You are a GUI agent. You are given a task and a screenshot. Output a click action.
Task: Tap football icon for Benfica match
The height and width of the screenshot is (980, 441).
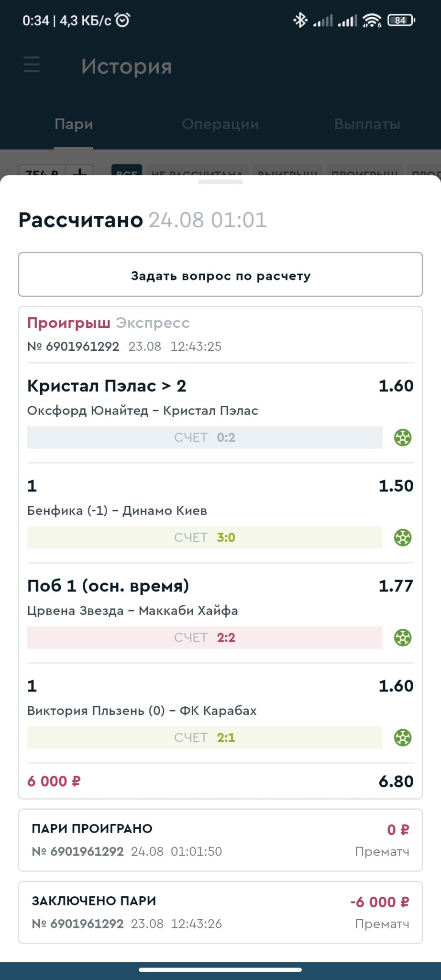(x=403, y=537)
